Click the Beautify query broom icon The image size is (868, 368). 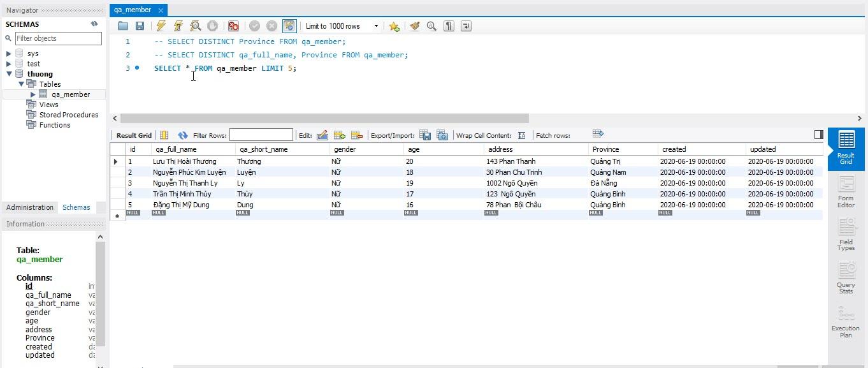[x=415, y=26]
